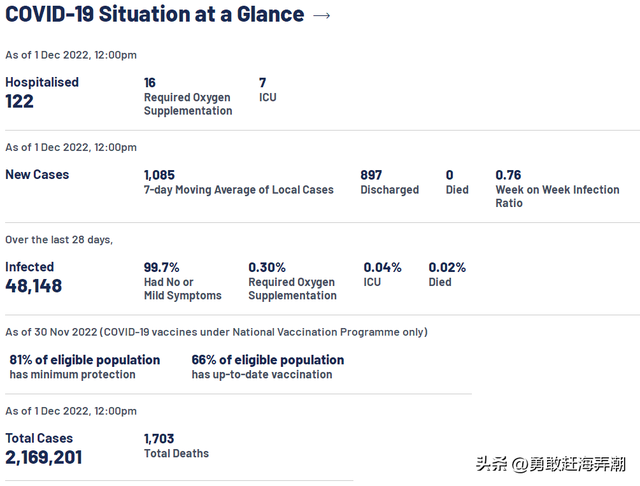The width and height of the screenshot is (640, 486).
Task: Select the 99.7% Had No or Mild Symptoms stat
Action: pyautogui.click(x=183, y=281)
